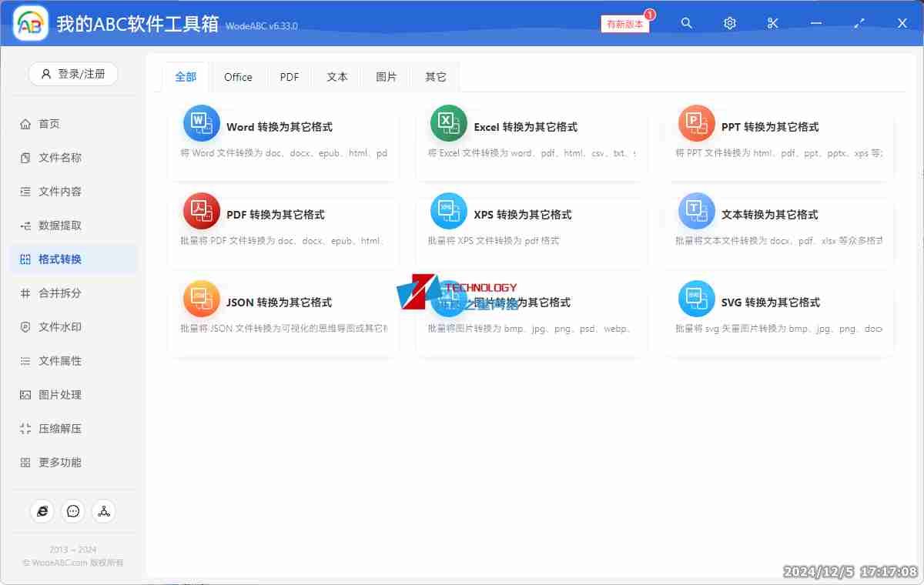This screenshot has height=585, width=924.
Task: Switch to the 图片 tab
Action: click(385, 77)
